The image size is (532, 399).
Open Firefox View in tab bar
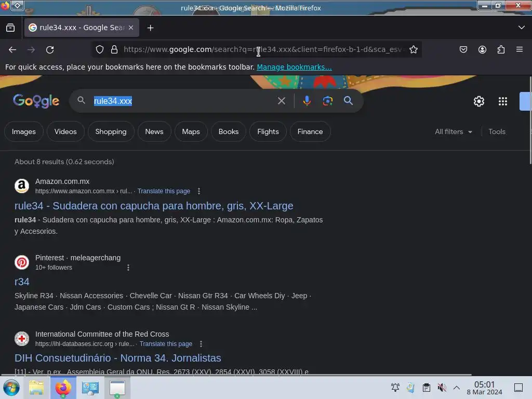(x=10, y=28)
